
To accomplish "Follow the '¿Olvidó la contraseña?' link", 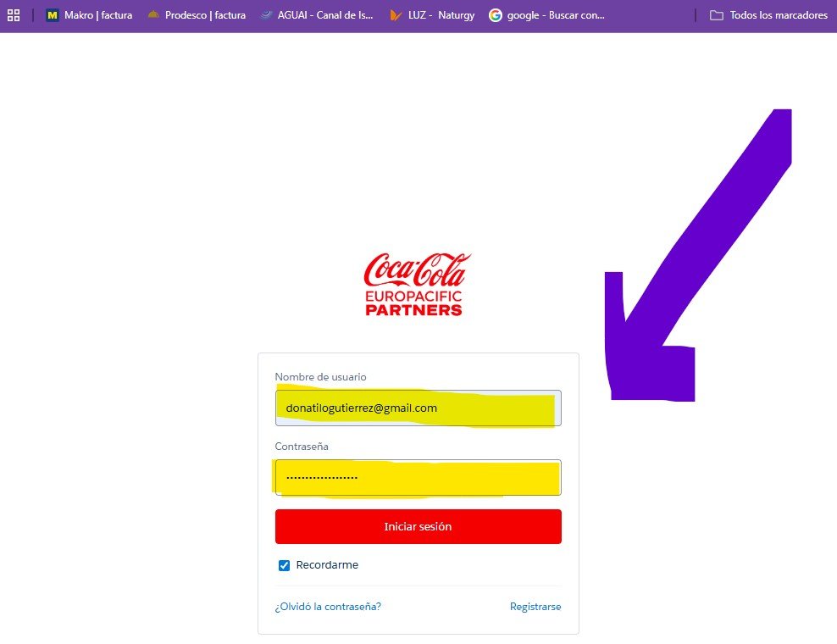I will coord(328,607).
